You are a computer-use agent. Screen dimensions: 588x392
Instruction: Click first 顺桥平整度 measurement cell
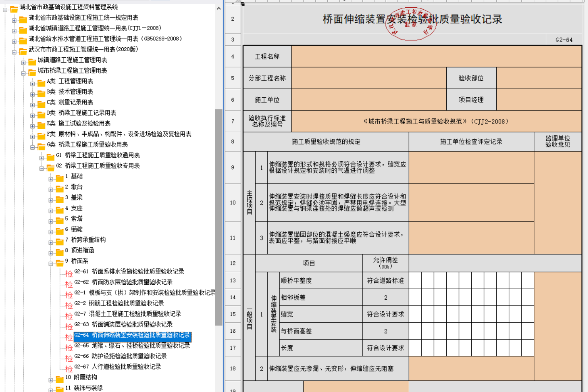pos(415,280)
